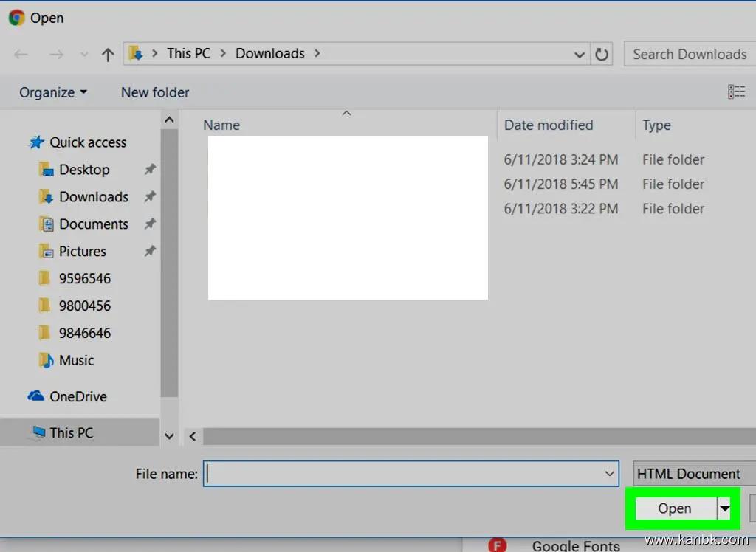The width and height of the screenshot is (756, 552).
Task: Click the Search Downloads box
Action: (690, 55)
